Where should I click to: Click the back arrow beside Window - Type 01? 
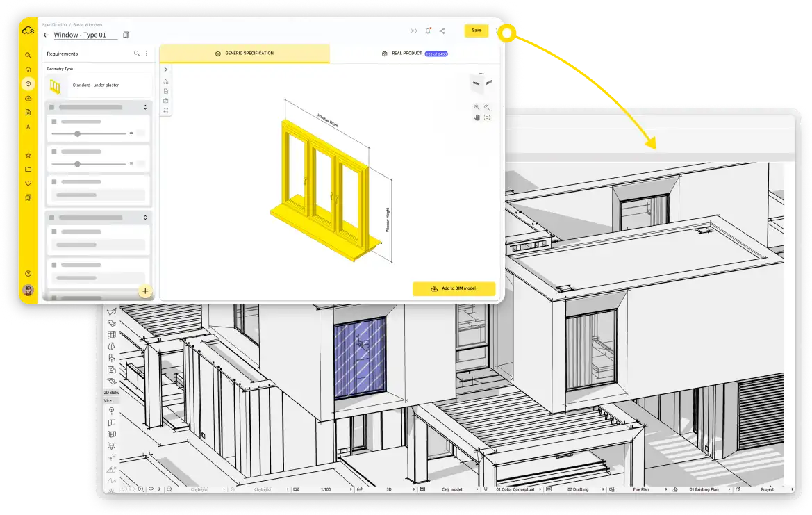click(x=46, y=35)
